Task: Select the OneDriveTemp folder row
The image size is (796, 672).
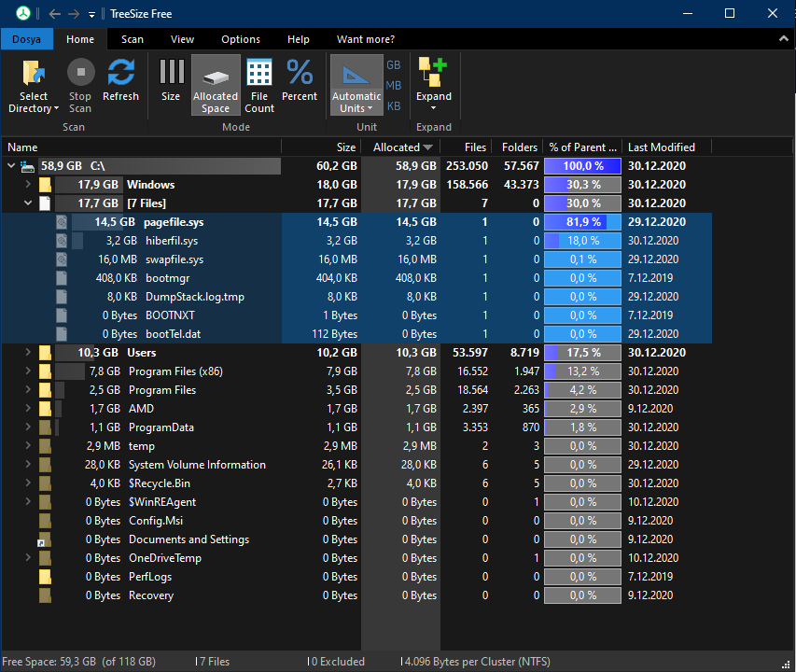Action: [x=356, y=558]
